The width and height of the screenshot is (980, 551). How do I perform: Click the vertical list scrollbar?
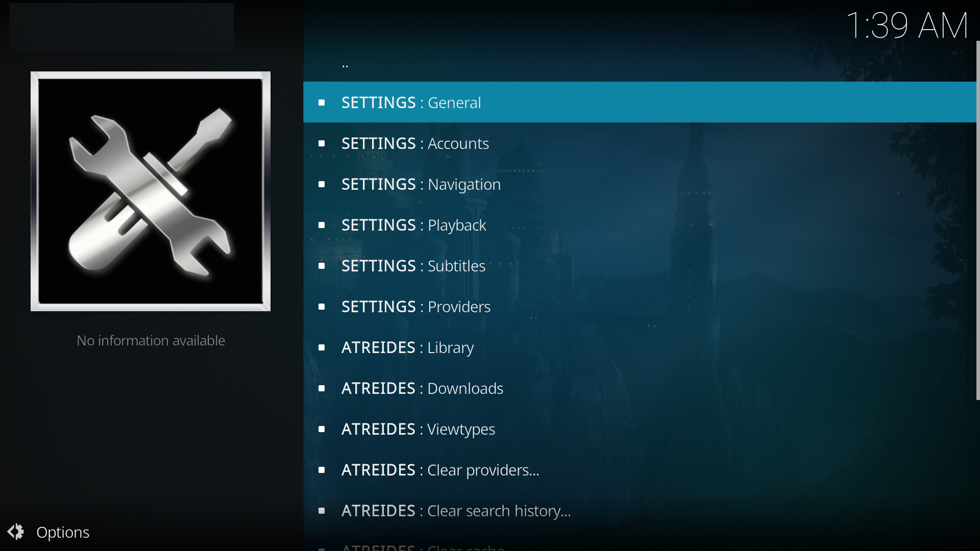click(978, 220)
